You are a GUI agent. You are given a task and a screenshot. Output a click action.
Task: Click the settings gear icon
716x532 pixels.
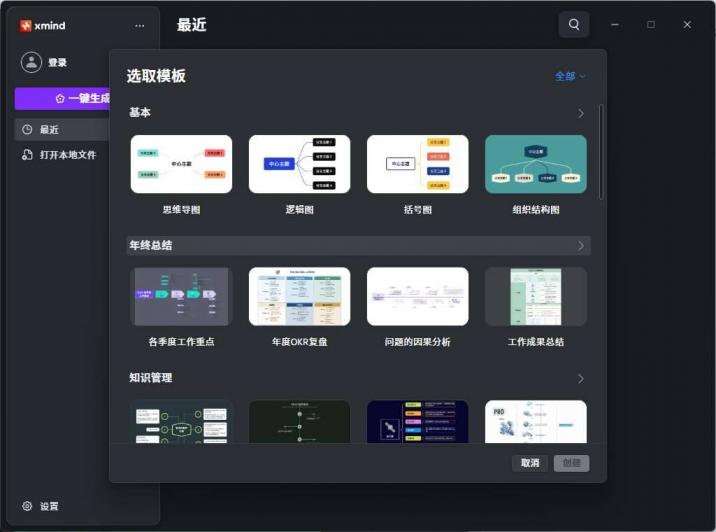pos(27,506)
